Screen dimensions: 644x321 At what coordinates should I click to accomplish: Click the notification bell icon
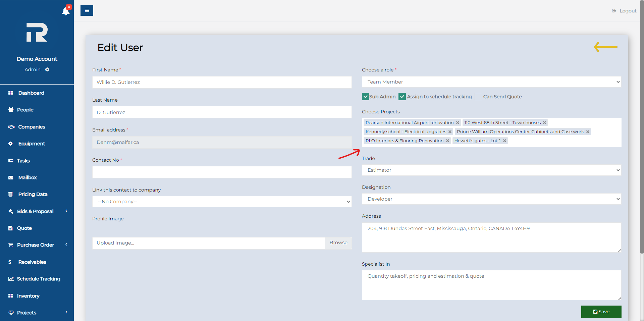pos(66,11)
